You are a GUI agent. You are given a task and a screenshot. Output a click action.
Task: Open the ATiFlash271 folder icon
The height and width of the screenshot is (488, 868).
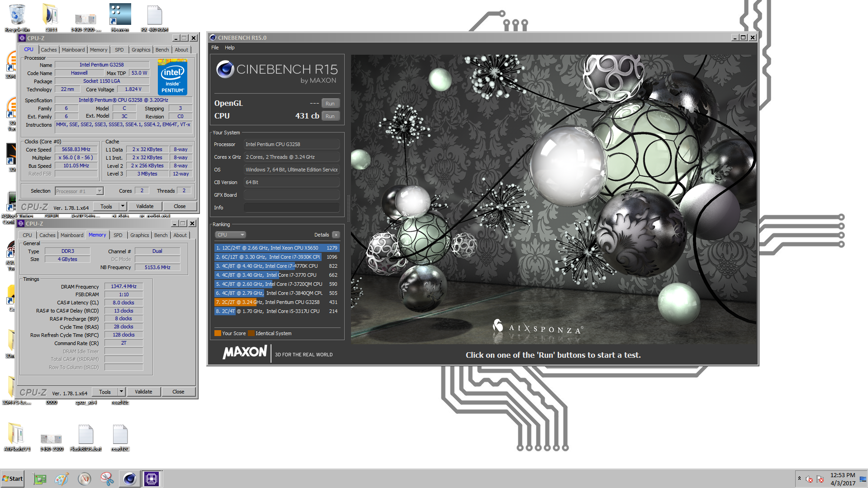click(17, 437)
